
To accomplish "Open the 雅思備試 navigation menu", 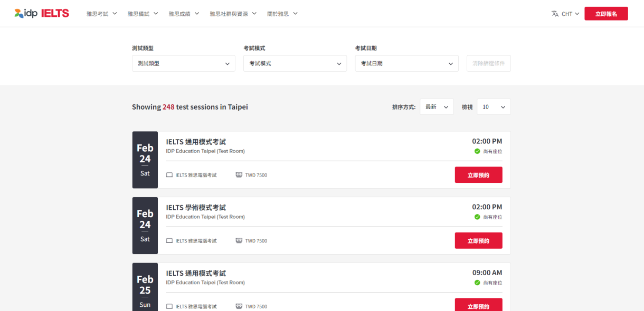I will 143,14.
